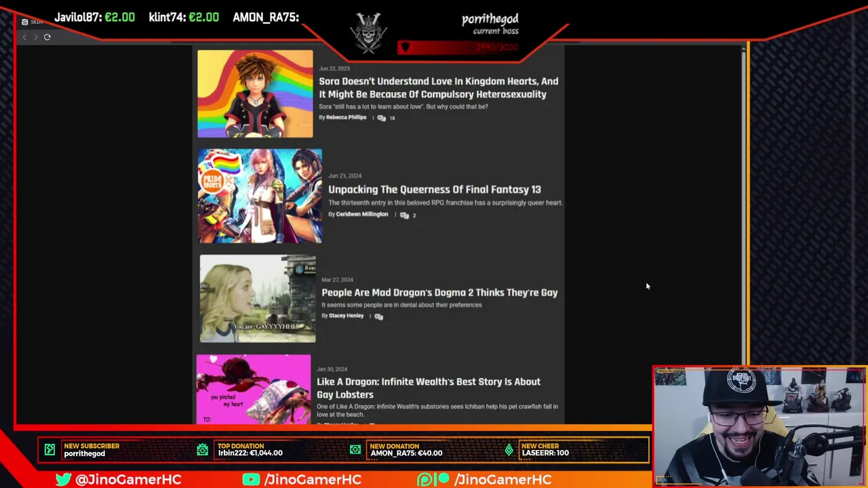
Task: Click the skull samurai logo in overlay
Action: click(x=369, y=32)
